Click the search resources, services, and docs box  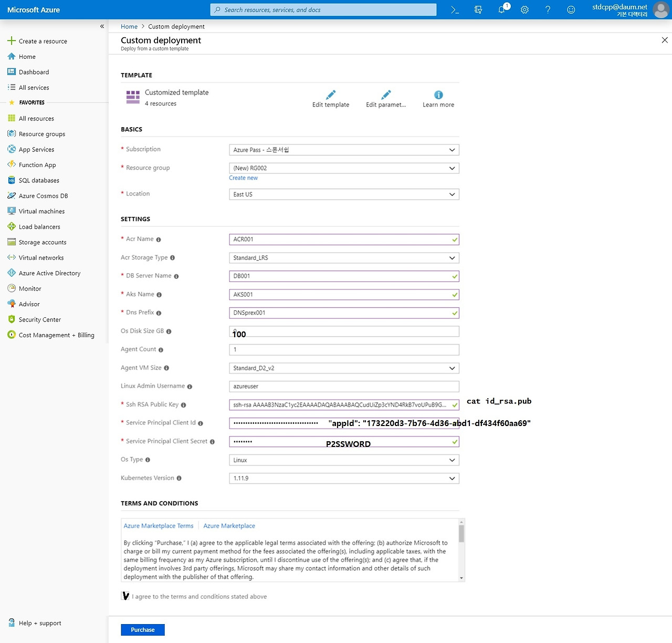(323, 10)
